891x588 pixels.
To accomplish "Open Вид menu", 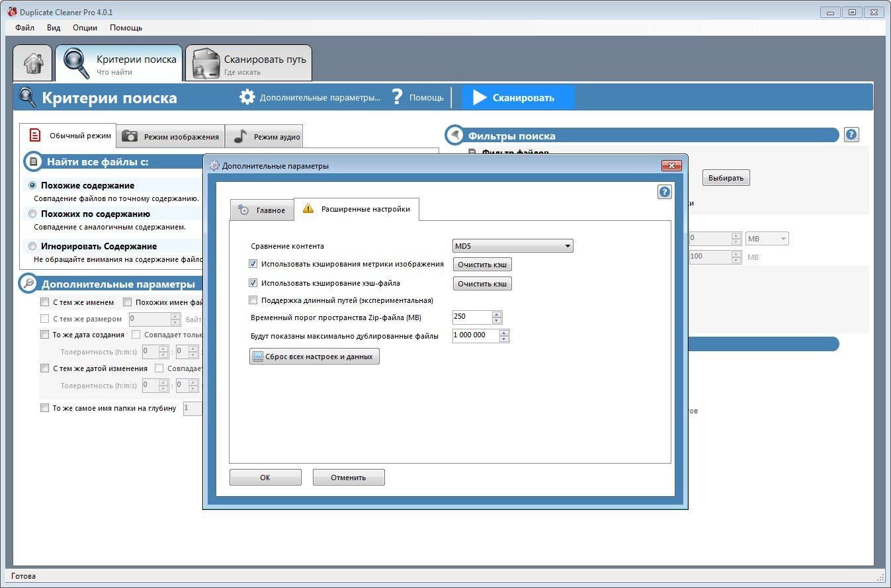I will (54, 28).
